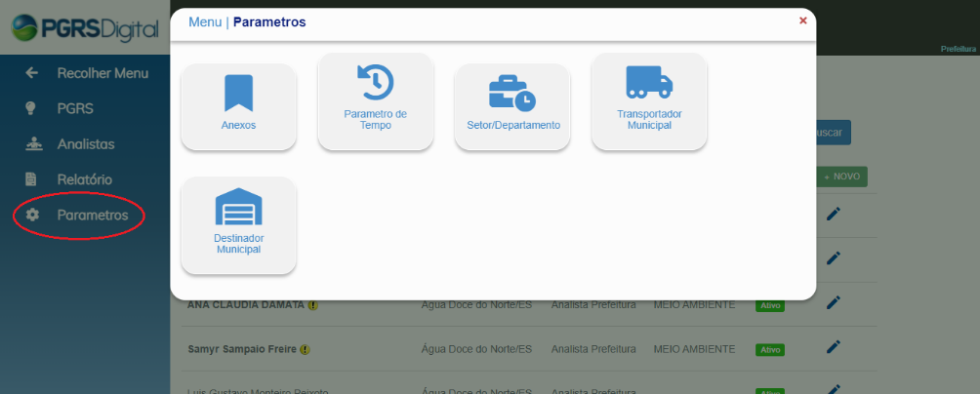Open the Anexos bookmark tile
980x394 pixels.
tap(238, 106)
